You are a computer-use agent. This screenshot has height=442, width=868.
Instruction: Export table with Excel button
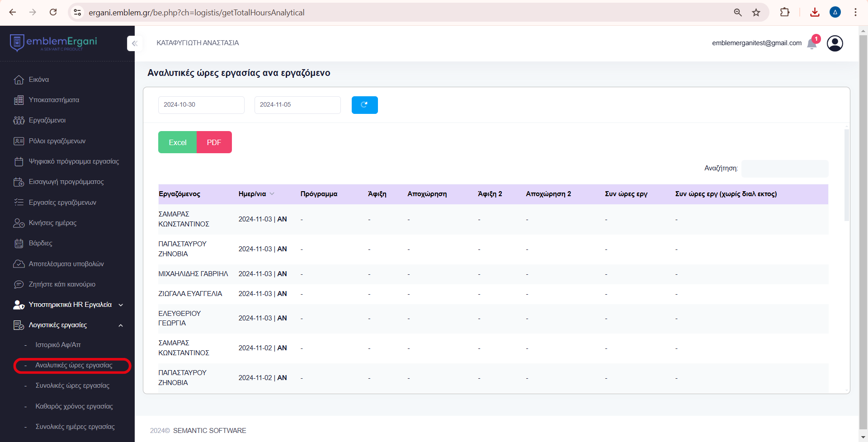177,142
